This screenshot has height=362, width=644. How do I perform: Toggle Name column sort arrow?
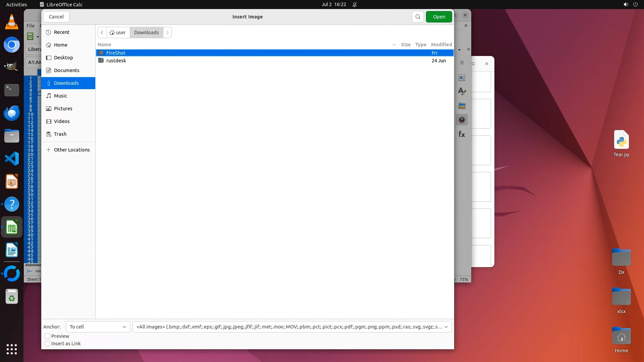point(394,45)
